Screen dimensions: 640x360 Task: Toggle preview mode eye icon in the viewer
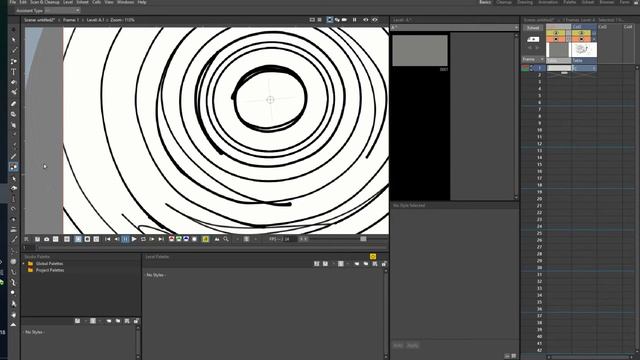[365, 20]
